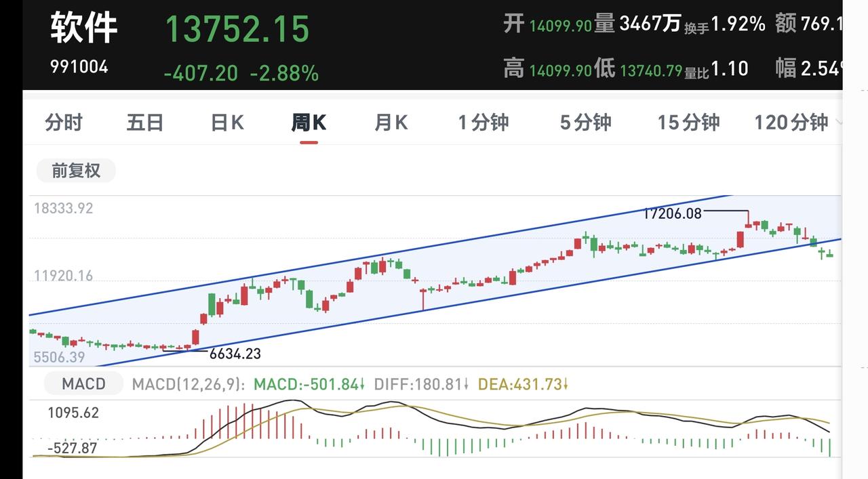Click the MACD(12,26,9) parameter label
Viewport: 868px width, 479px height.
[x=189, y=384]
